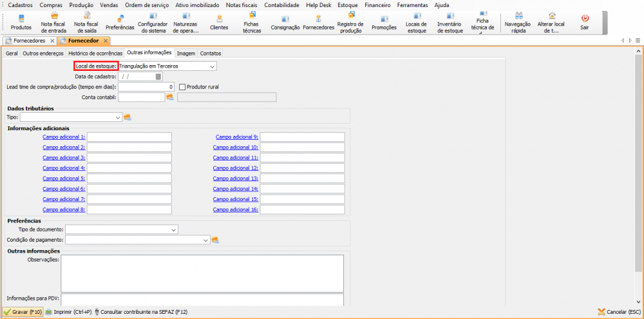
Task: Click the Gravar (F10) button
Action: pyautogui.click(x=23, y=312)
